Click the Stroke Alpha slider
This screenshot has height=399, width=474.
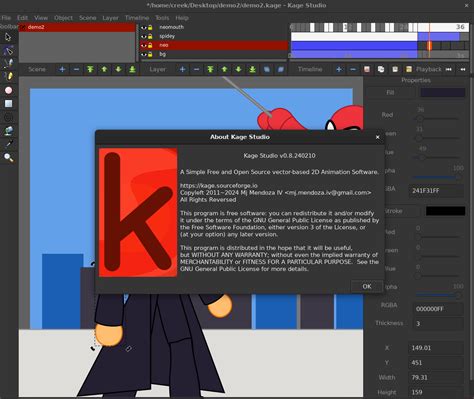(438, 295)
